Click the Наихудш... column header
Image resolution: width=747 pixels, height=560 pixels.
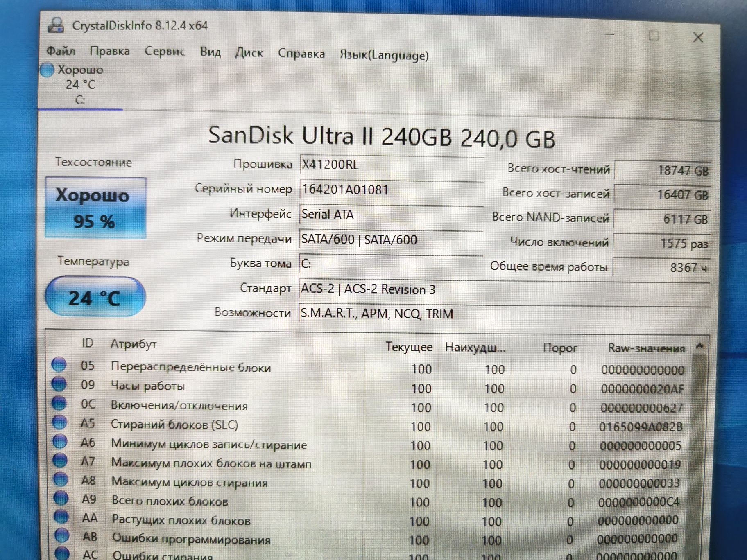475,348
